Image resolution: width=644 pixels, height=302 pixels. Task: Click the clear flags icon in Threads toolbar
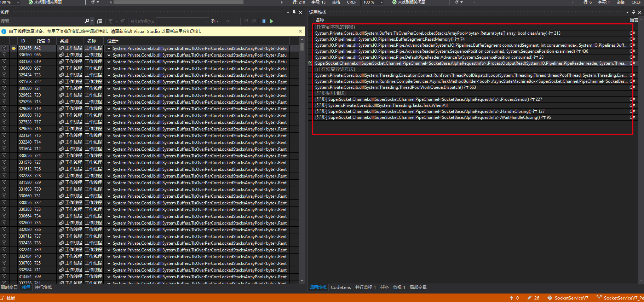[x=123, y=21]
